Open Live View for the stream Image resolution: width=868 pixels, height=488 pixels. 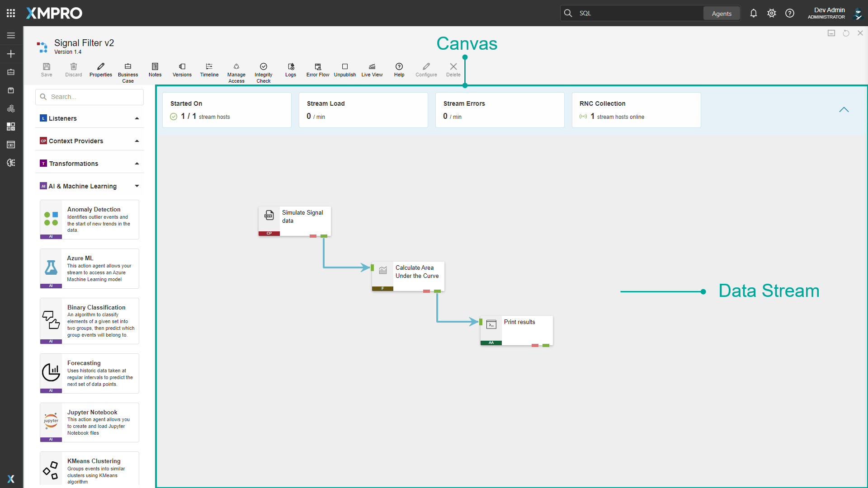coord(372,70)
